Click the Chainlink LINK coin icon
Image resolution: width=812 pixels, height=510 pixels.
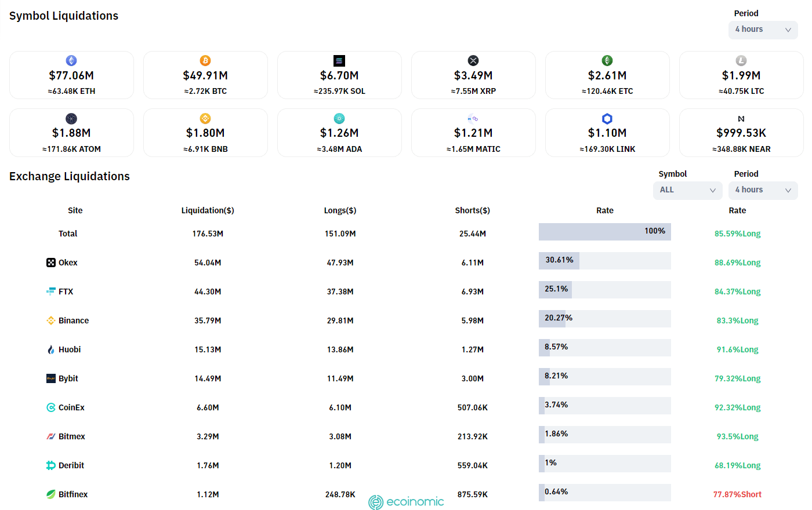click(607, 118)
